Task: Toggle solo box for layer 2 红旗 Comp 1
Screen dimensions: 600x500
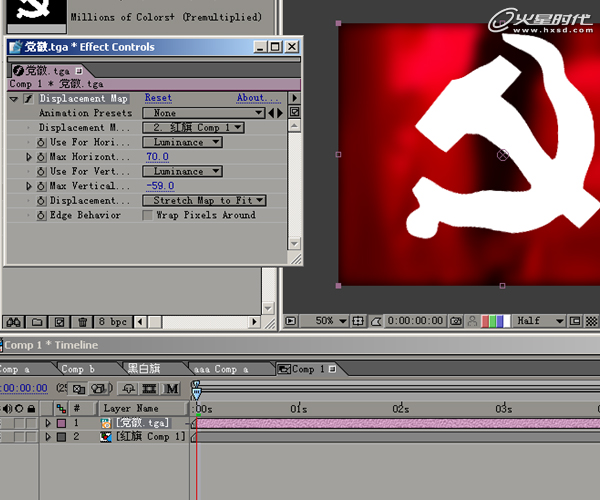Action: point(19,436)
